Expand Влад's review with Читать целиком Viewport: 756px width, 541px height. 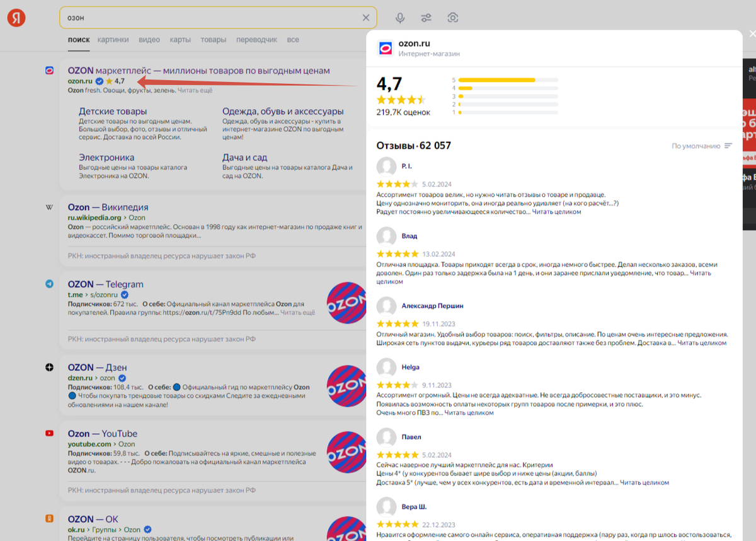point(544,277)
